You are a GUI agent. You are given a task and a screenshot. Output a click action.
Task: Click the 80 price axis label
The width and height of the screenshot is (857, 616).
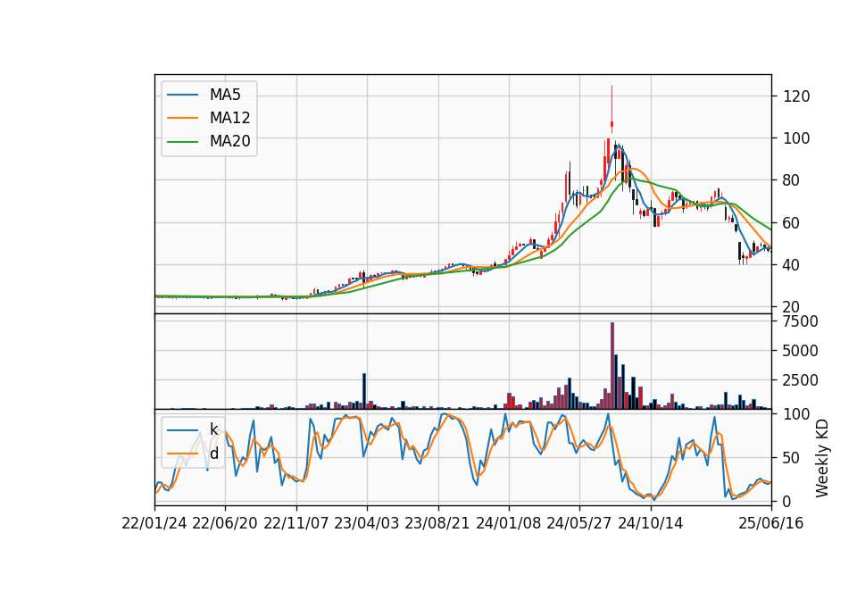(792, 180)
